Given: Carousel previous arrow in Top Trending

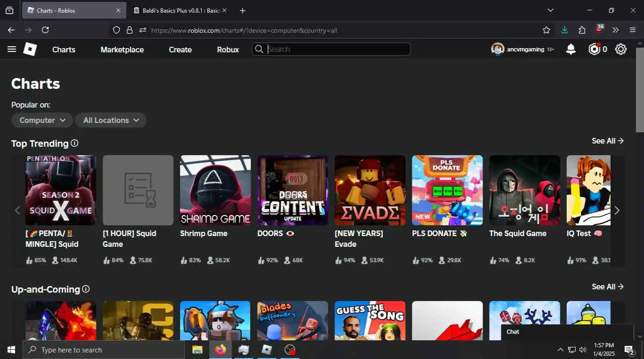Looking at the screenshot, I should tap(18, 211).
